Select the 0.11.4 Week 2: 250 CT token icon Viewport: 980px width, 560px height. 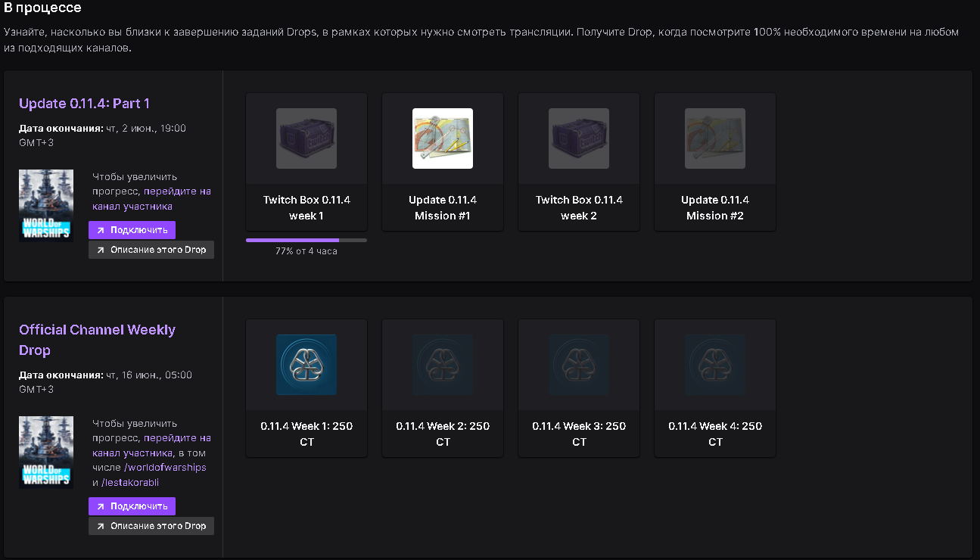443,365
